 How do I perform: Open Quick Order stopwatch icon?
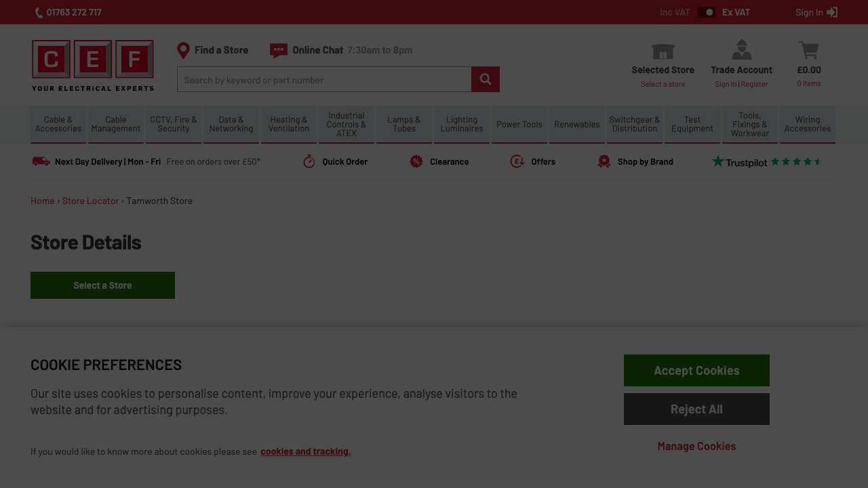coord(309,161)
